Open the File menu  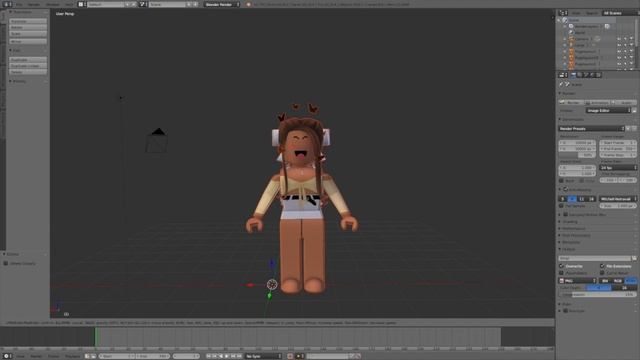19,4
